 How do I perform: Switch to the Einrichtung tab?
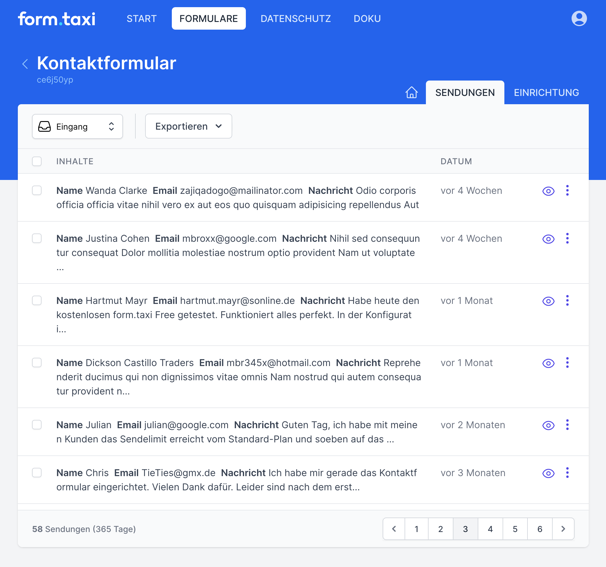[x=546, y=93]
